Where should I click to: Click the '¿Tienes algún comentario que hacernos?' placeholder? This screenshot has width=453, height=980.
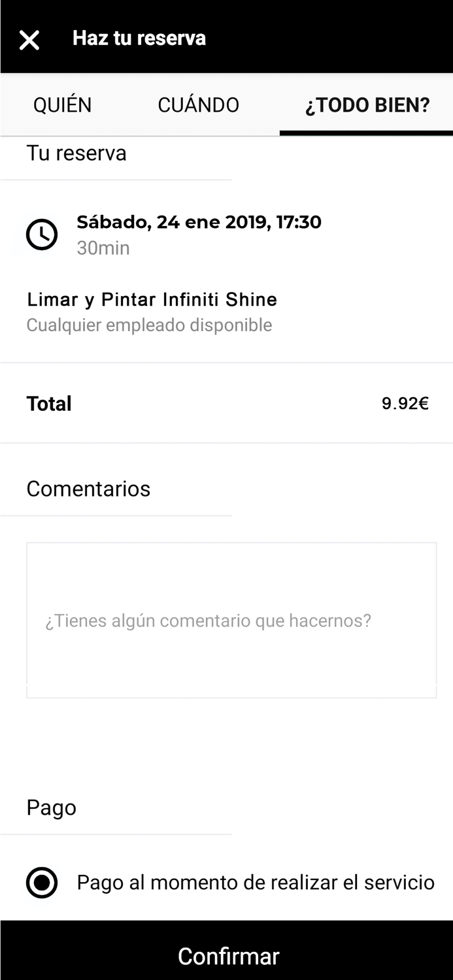click(x=208, y=621)
